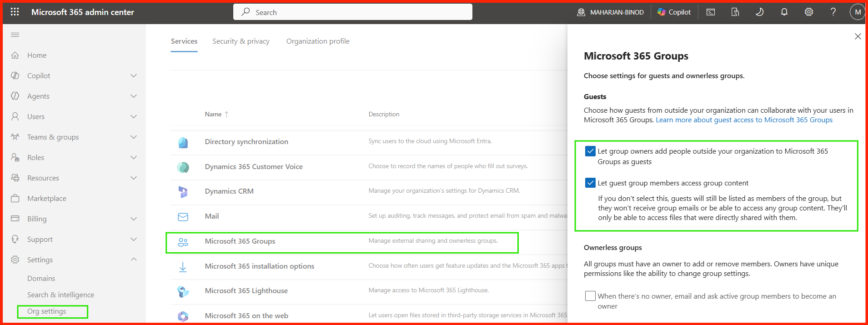Open the Mail service row
This screenshot has height=325, width=868.
point(368,216)
